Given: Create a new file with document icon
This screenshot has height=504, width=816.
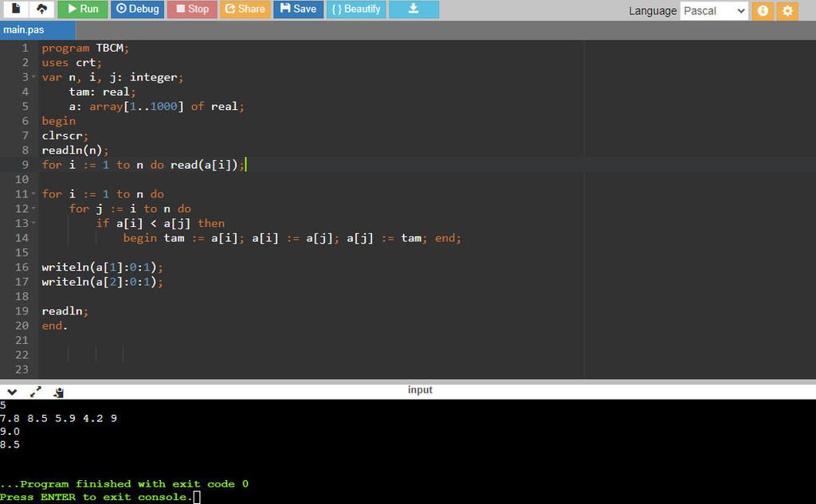Looking at the screenshot, I should 16,9.
